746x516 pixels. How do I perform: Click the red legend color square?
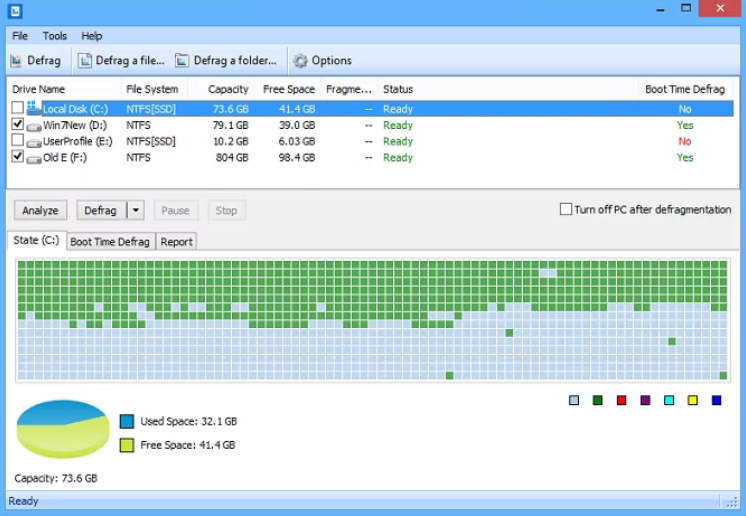621,400
